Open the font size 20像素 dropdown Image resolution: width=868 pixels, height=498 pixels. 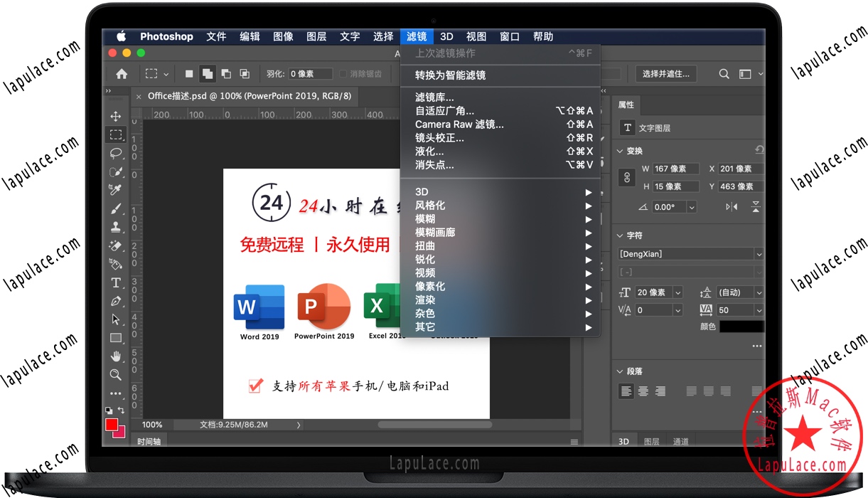[x=677, y=292]
